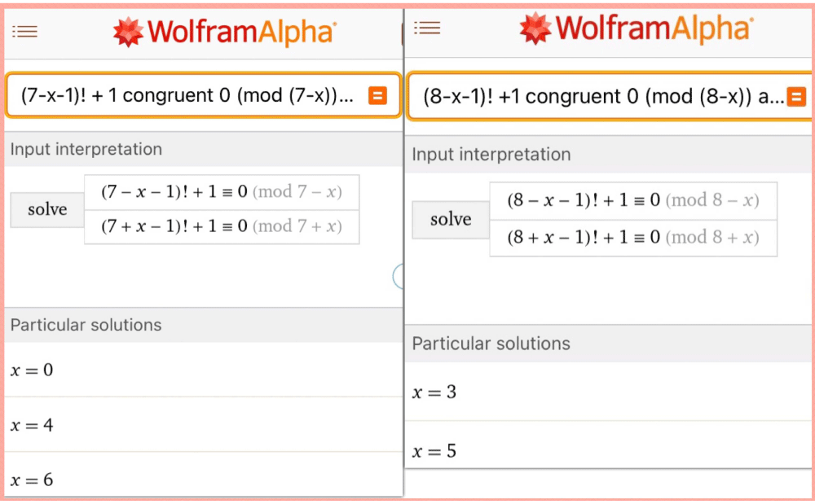Open the hamburger menu in right panel
The image size is (815, 504).
pyautogui.click(x=427, y=28)
